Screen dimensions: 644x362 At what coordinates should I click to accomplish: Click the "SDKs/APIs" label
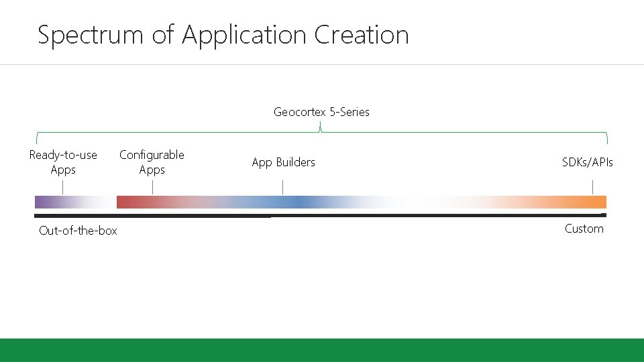[588, 162]
